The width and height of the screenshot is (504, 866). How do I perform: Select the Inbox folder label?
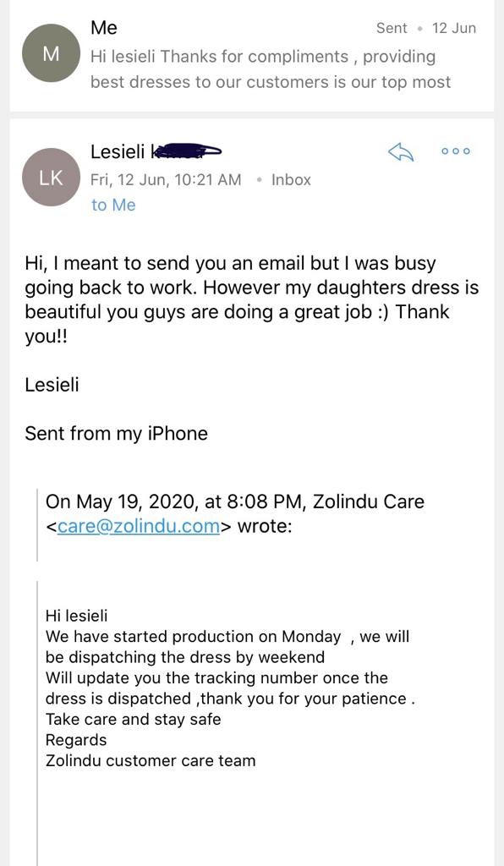[x=291, y=179]
